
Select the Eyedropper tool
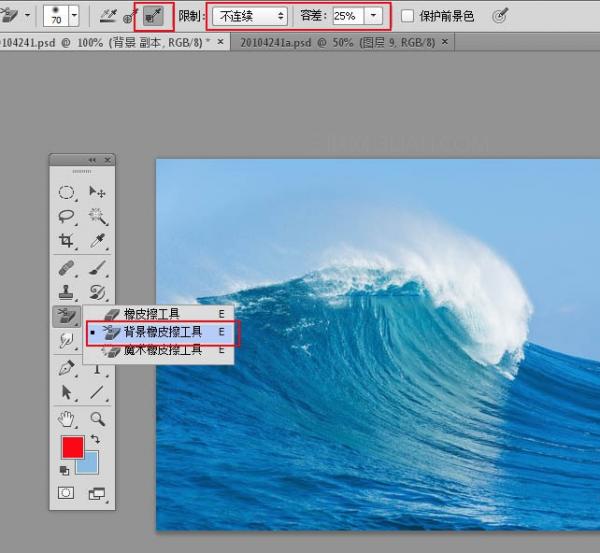pyautogui.click(x=98, y=241)
